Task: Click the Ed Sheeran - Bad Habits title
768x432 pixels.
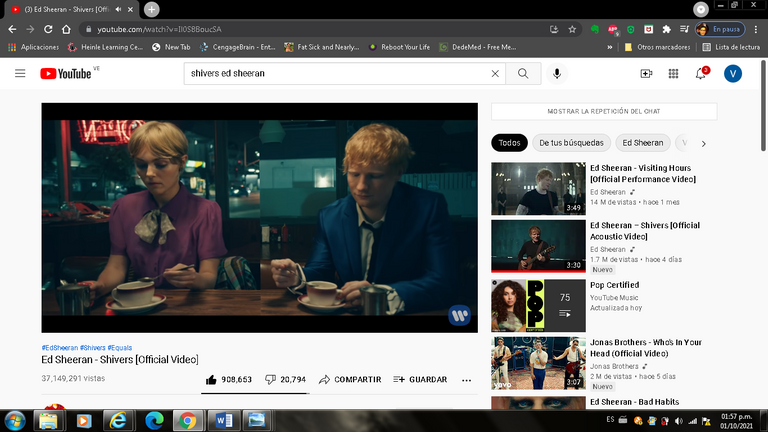Action: click(x=634, y=402)
